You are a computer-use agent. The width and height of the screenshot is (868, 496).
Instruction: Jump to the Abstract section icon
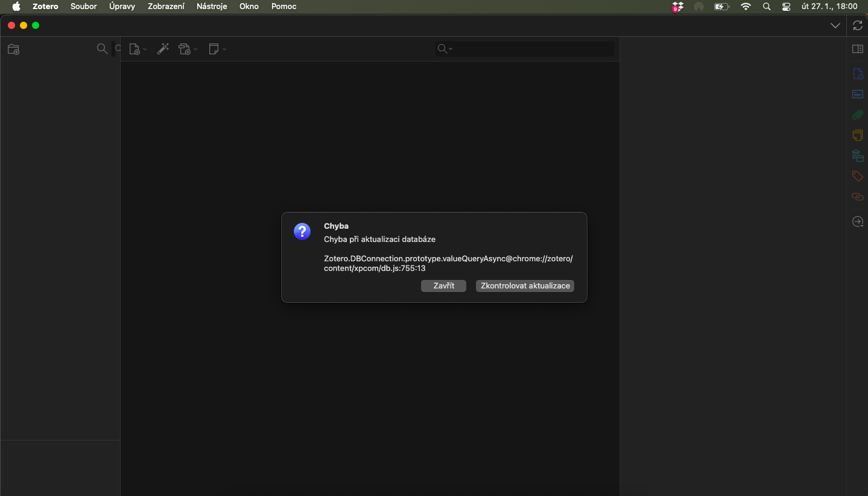[857, 94]
